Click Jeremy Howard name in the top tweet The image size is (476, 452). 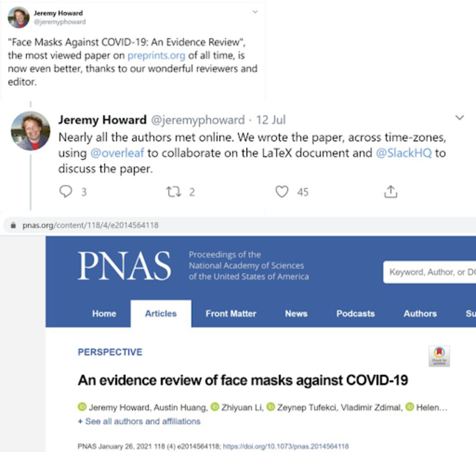tap(58, 13)
